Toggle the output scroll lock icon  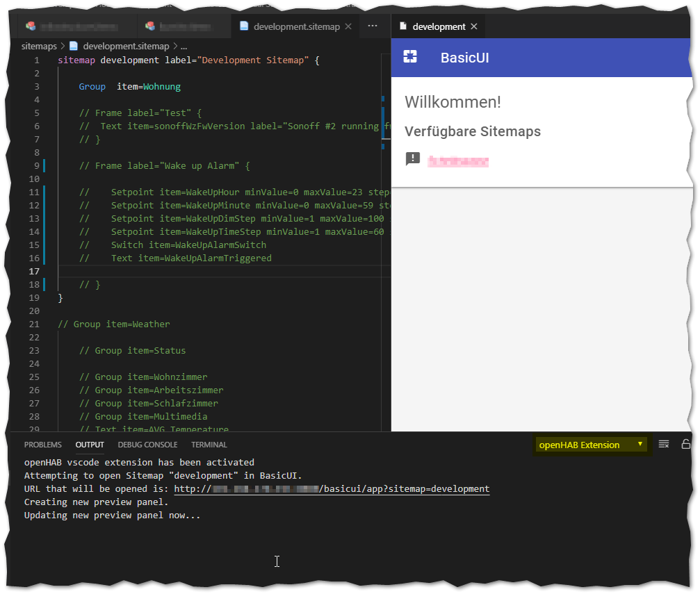coord(685,444)
